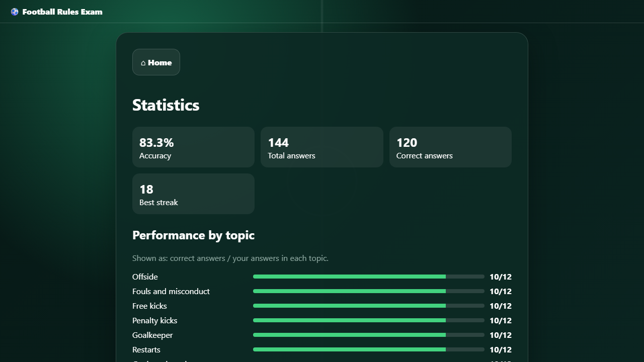Select the 83.3% Accuracy stat card
This screenshot has height=362, width=644.
point(193,147)
